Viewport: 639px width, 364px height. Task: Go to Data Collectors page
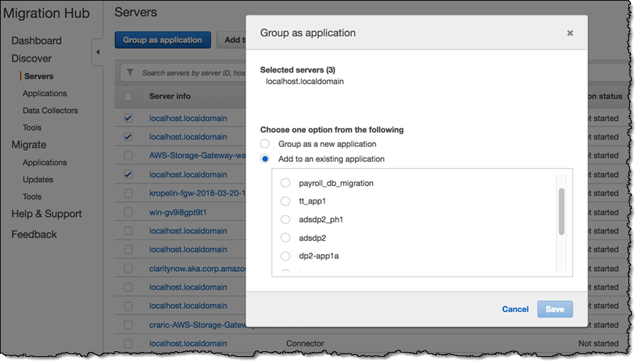pyautogui.click(x=50, y=111)
